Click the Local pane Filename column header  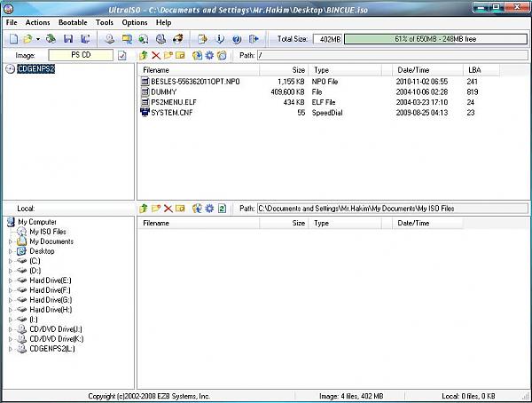coord(199,223)
